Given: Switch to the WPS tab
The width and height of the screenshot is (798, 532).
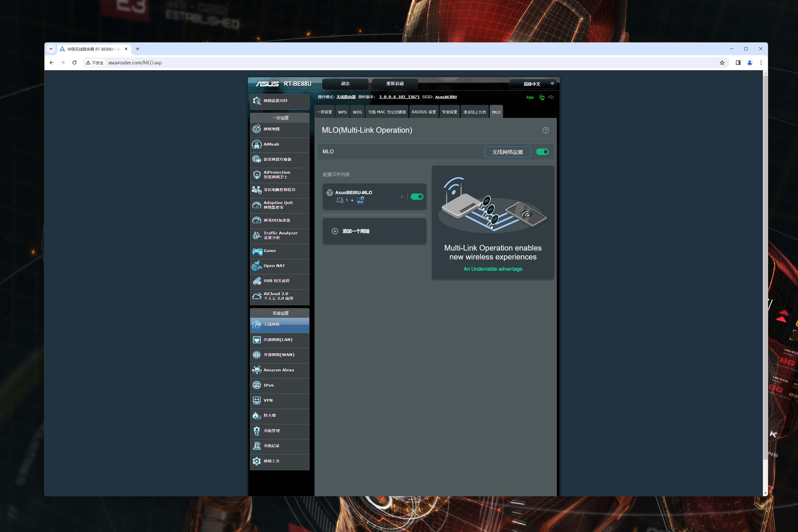Looking at the screenshot, I should tap(342, 112).
